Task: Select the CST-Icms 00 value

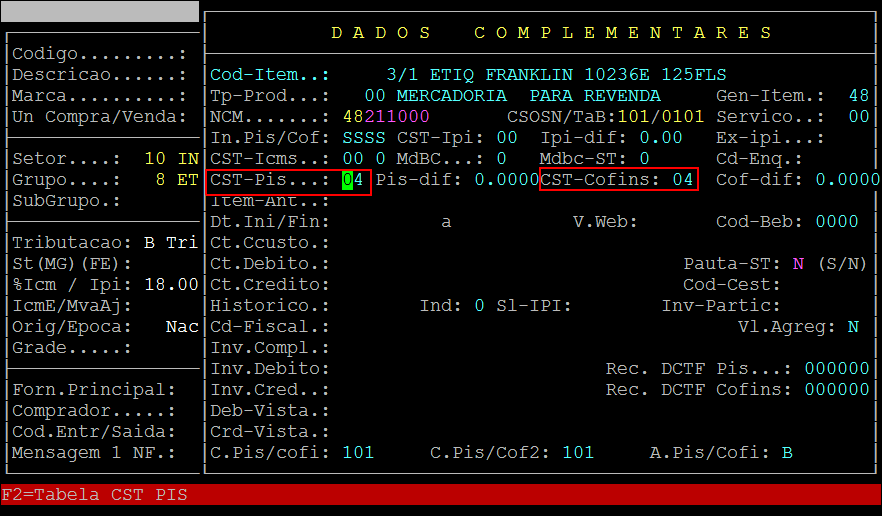Action: 353,159
